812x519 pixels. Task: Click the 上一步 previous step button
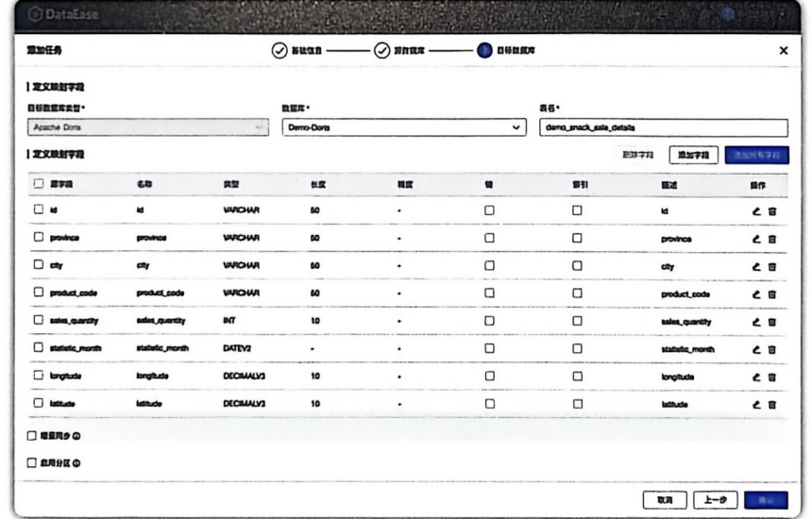click(x=715, y=500)
